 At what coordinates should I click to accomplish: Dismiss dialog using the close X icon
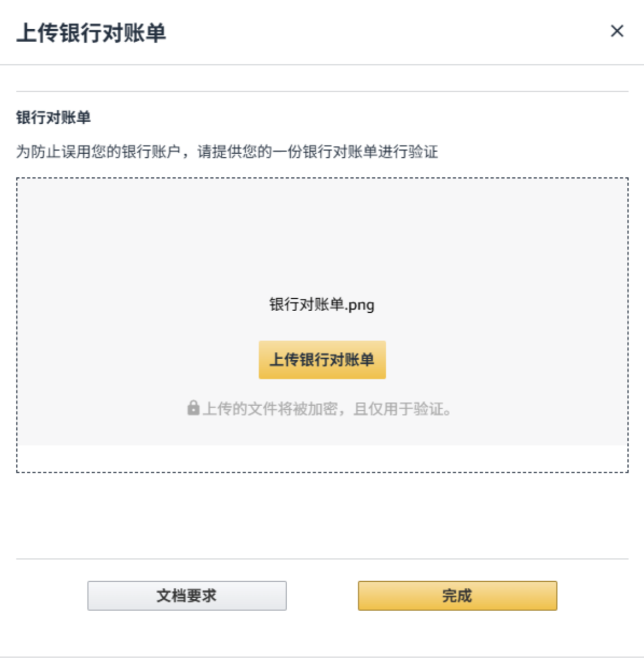click(618, 32)
